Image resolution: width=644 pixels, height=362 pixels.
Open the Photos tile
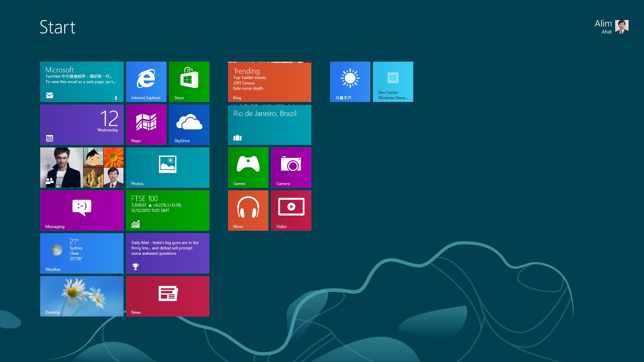pos(168,168)
